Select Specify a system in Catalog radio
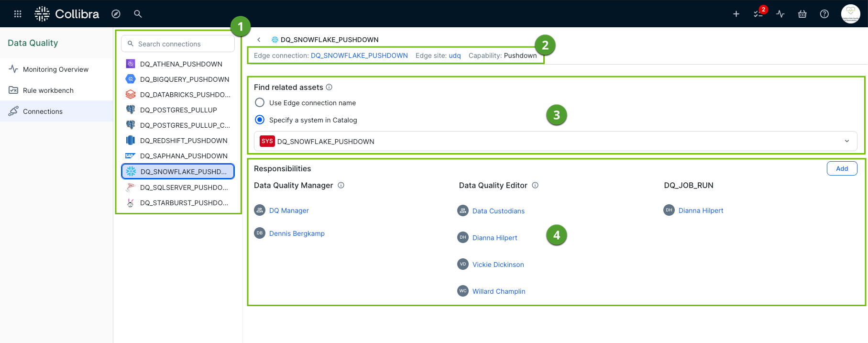The height and width of the screenshot is (343, 868). click(x=260, y=120)
